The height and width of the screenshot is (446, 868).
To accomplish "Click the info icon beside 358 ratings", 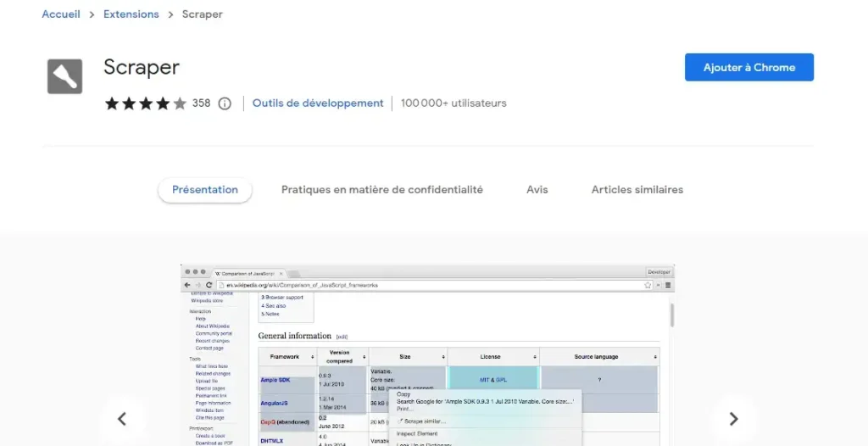I will point(225,103).
